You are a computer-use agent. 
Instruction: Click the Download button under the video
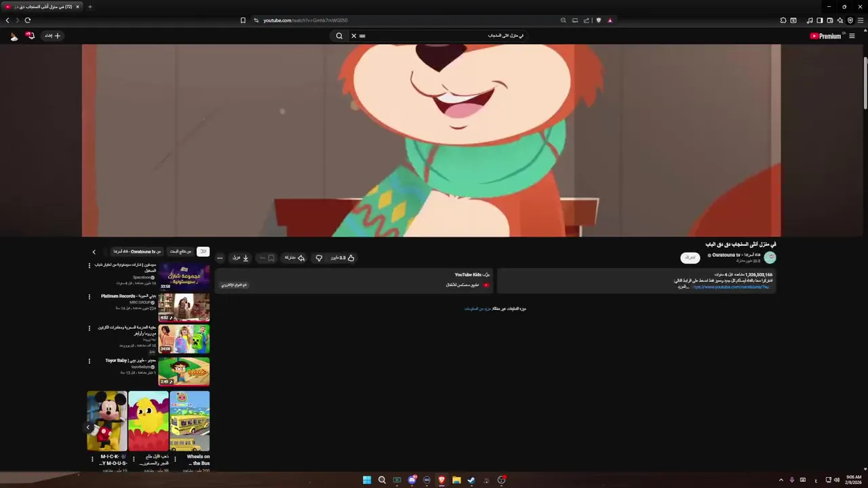pyautogui.click(x=241, y=258)
